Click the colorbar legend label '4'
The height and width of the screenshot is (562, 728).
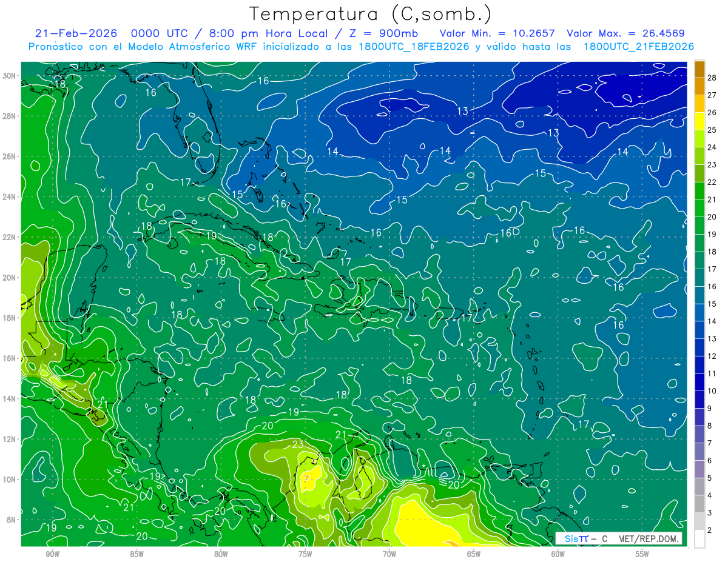pos(710,495)
